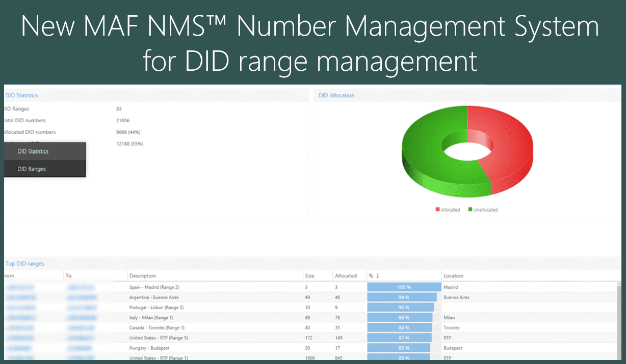Click the DID Statistics panel header link

coord(21,95)
